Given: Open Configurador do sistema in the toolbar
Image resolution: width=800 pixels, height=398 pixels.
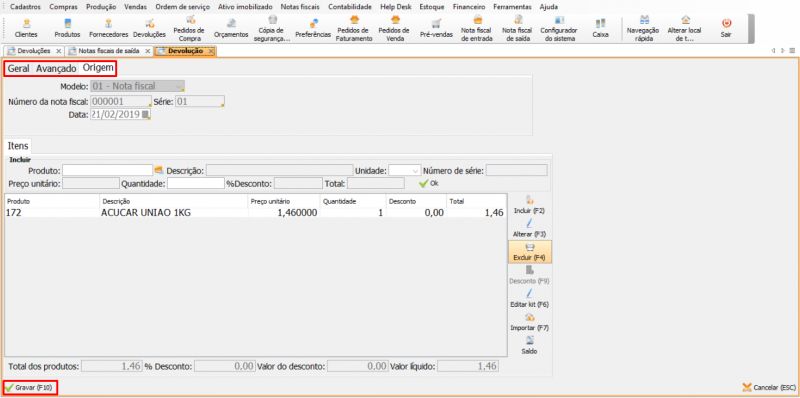Looking at the screenshot, I should click(x=559, y=29).
